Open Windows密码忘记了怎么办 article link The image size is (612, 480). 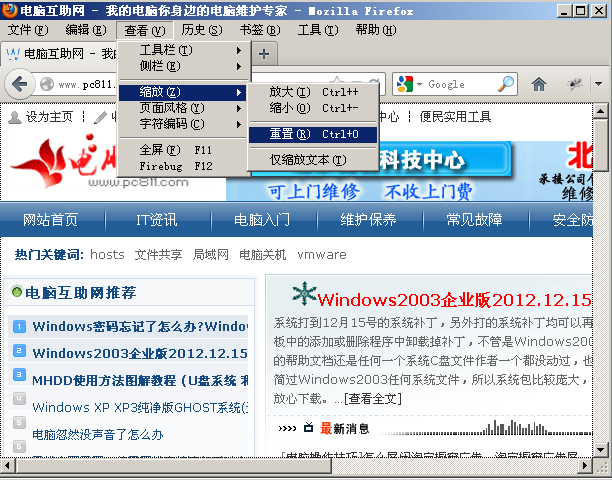[140, 326]
